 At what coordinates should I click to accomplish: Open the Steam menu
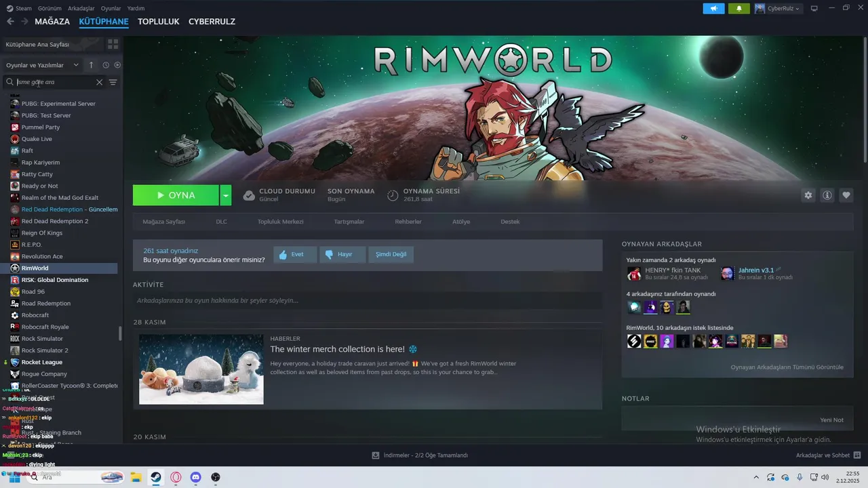pos(19,8)
